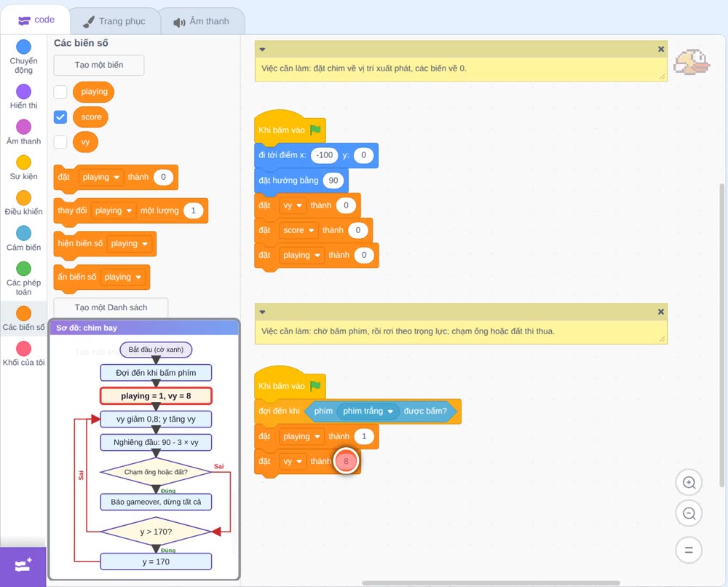Open the Điều khiển block category
728x587 pixels.
pos(24,198)
